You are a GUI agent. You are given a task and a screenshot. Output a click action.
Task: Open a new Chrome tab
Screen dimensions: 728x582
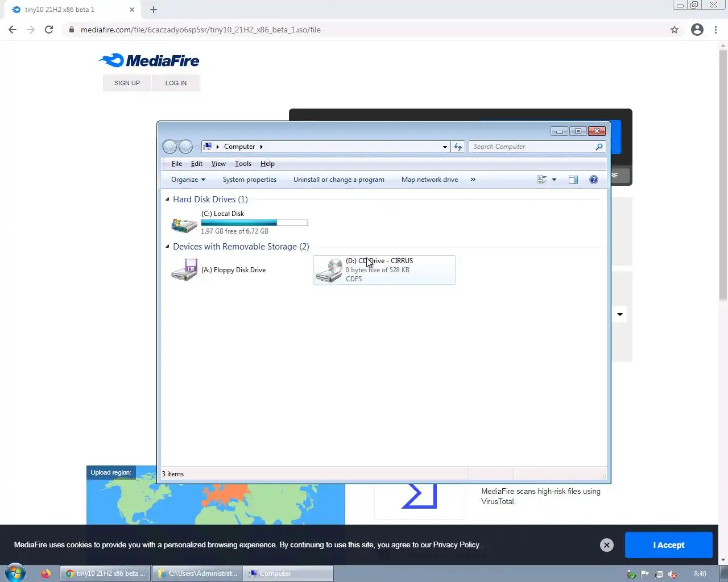154,10
